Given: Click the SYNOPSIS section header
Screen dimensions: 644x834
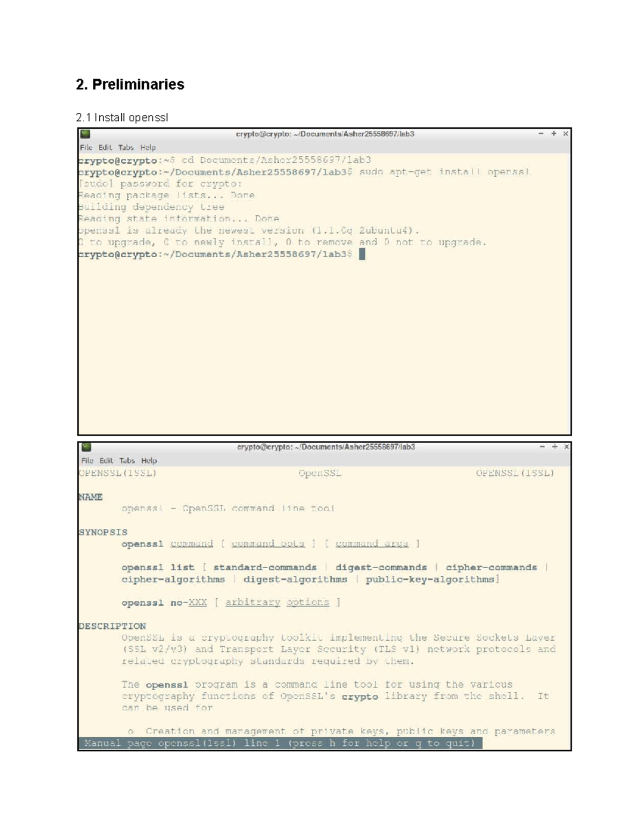Looking at the screenshot, I should point(103,532).
